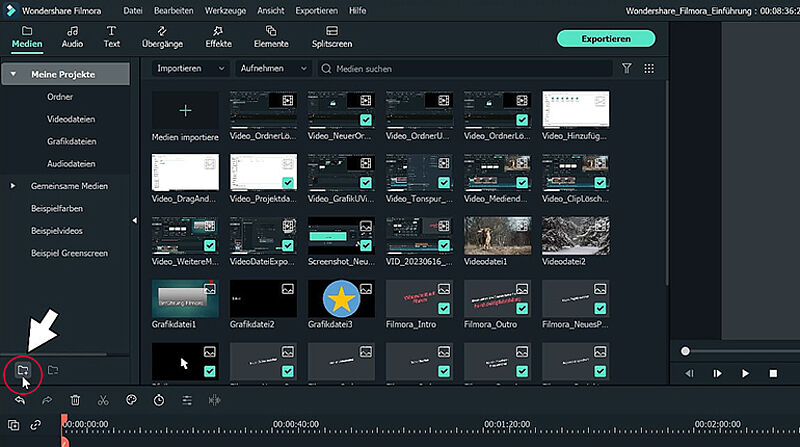Open the Text tab
This screenshot has width=800, height=447.
112,38
